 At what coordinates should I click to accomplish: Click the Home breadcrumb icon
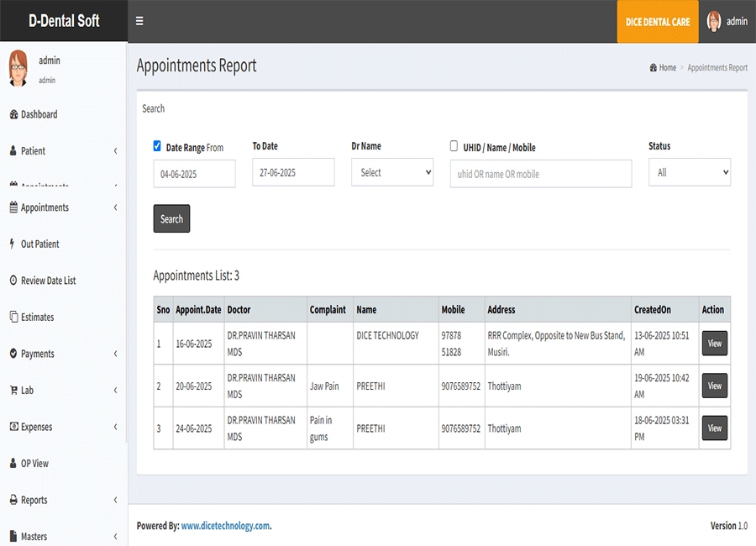tap(654, 68)
